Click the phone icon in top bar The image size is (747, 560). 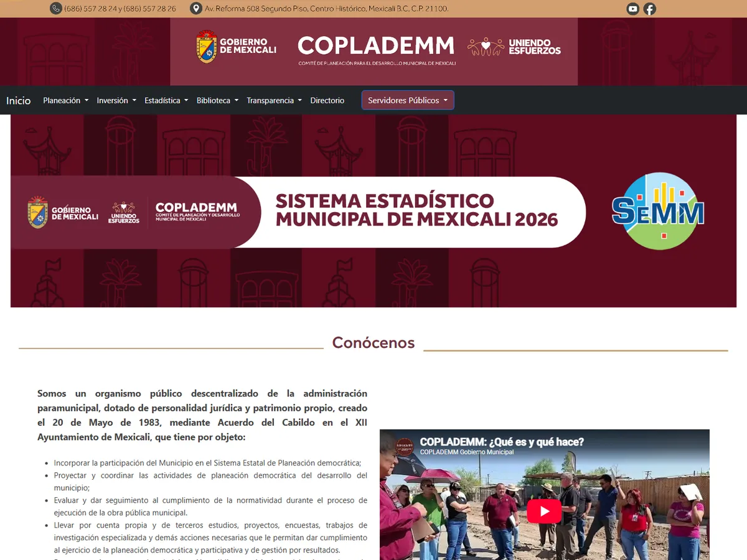(56, 9)
